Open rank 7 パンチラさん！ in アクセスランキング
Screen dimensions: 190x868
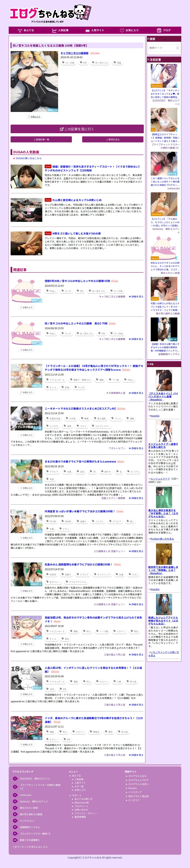(27, 820)
